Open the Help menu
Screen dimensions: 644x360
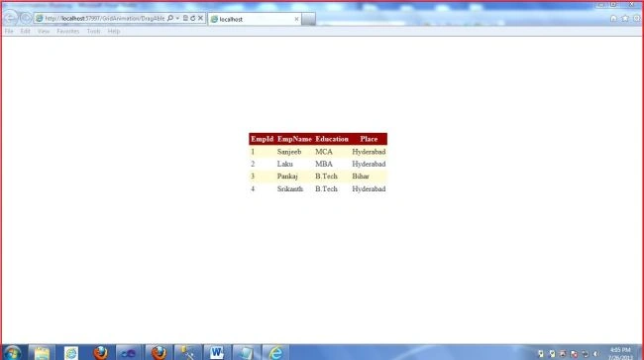click(114, 31)
